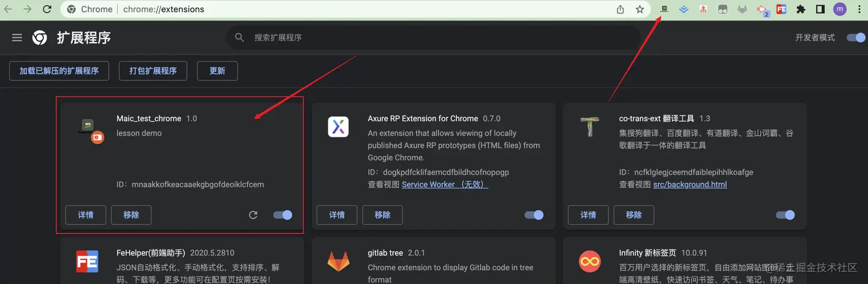This screenshot has height=284, width=868.
Task: Click the Axure RP extension logo
Action: (338, 126)
